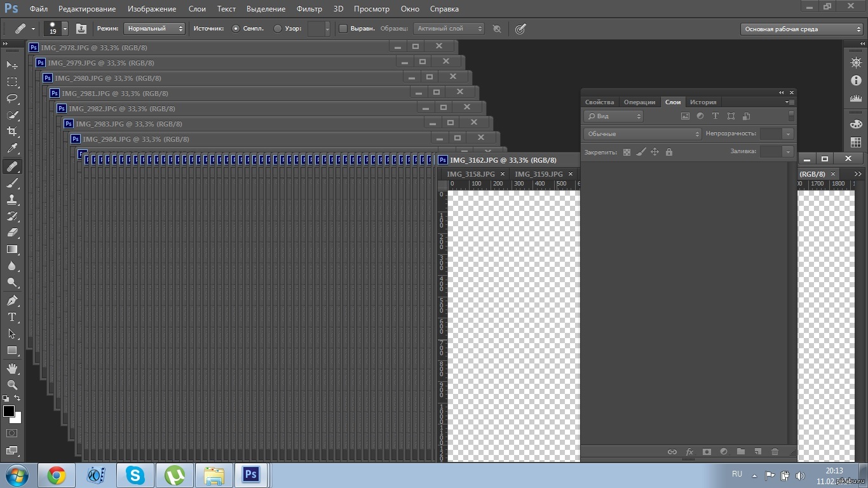Select the Узор source radio button
This screenshot has height=488, width=868.
(x=278, y=29)
